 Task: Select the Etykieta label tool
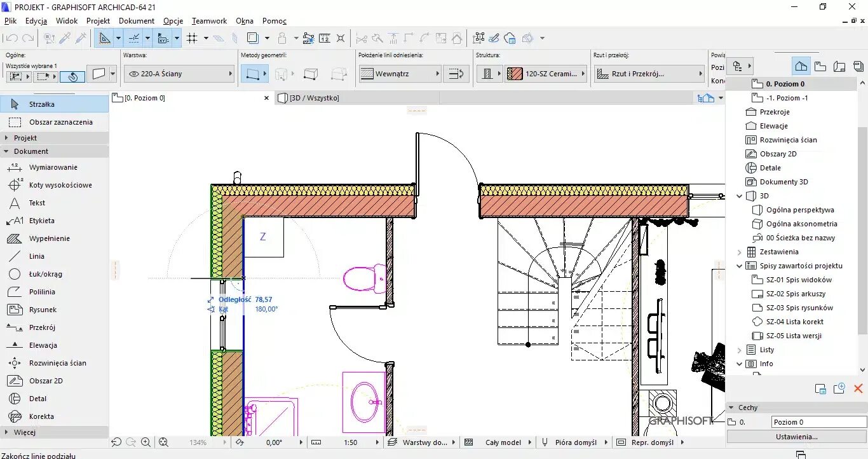[x=54, y=221]
